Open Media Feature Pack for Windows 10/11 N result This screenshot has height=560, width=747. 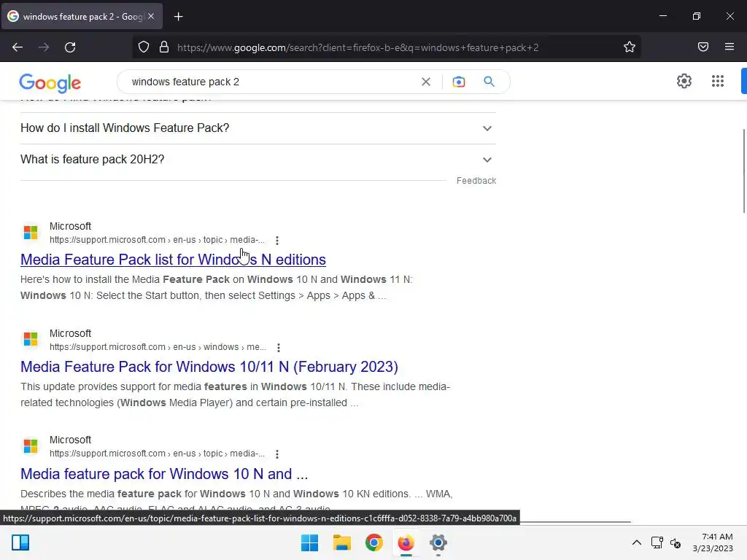tap(209, 367)
